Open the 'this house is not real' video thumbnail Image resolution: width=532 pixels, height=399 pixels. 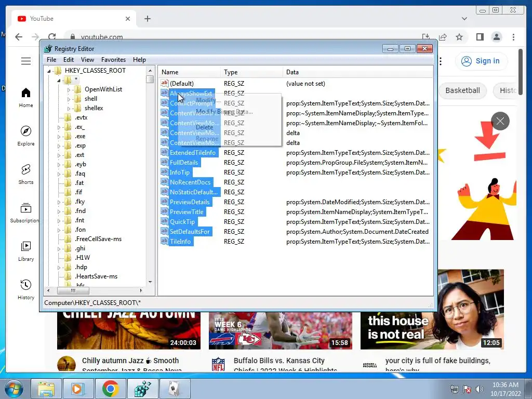pyautogui.click(x=432, y=310)
